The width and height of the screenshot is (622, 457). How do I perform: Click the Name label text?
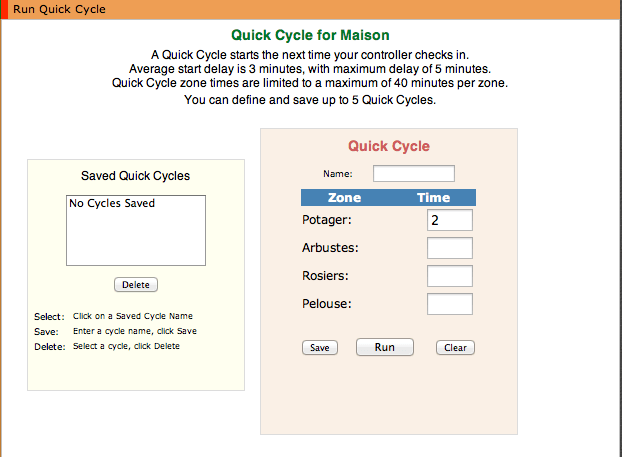[x=338, y=174]
